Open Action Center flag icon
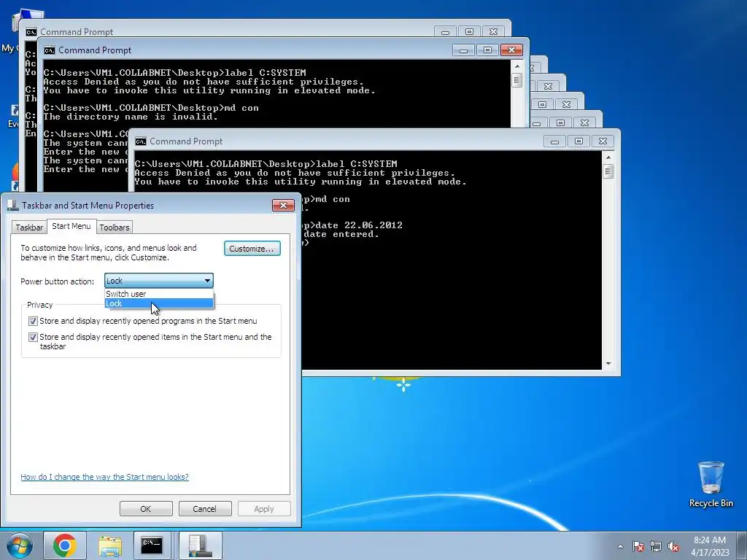 click(x=638, y=546)
